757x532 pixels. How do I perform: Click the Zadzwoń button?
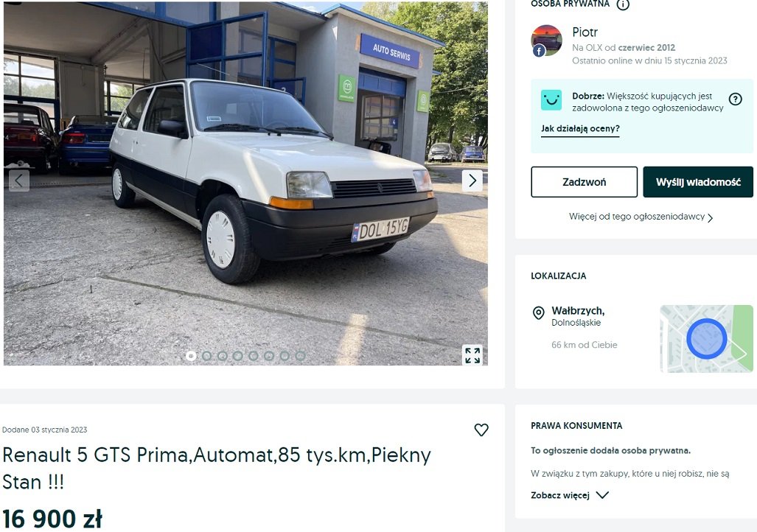[585, 182]
